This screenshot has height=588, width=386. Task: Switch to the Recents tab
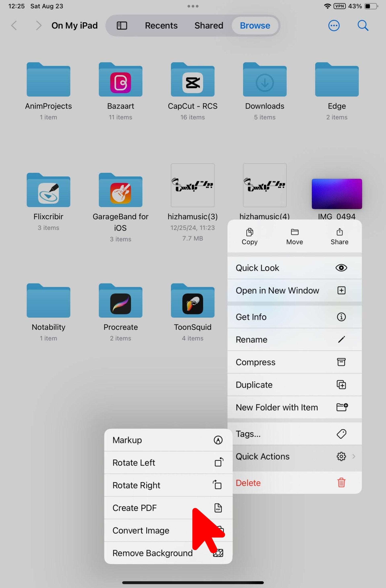161,26
